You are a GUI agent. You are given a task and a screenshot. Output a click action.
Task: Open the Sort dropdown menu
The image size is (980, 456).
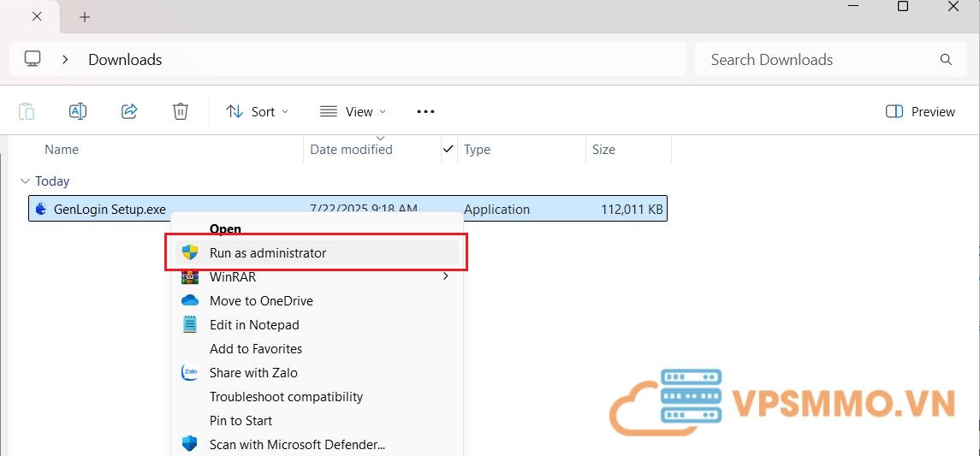(257, 111)
